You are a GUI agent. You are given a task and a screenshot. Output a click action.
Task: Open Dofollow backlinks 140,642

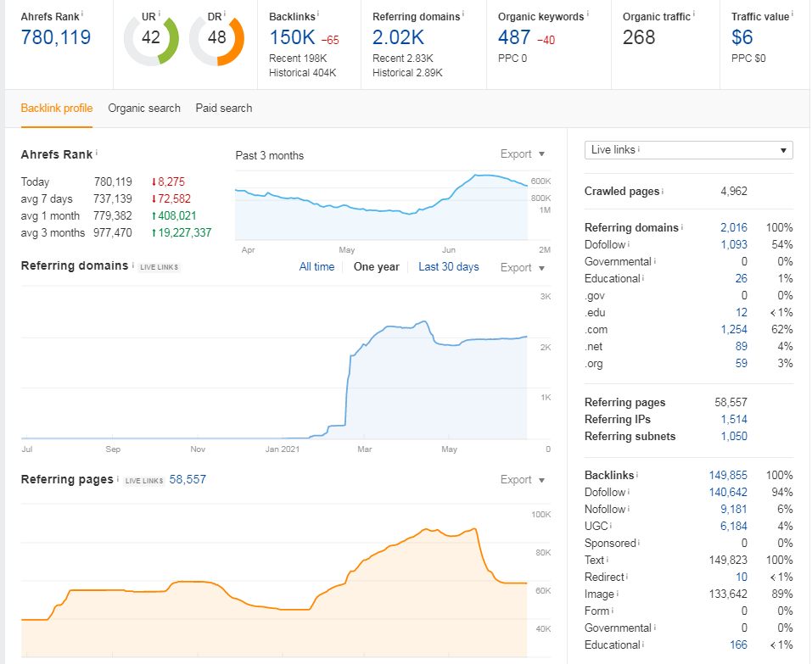tap(728, 492)
